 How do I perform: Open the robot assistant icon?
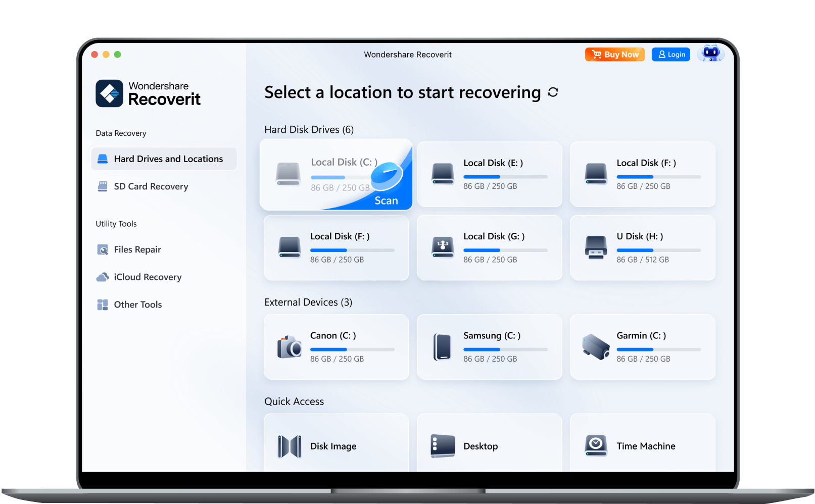711,53
